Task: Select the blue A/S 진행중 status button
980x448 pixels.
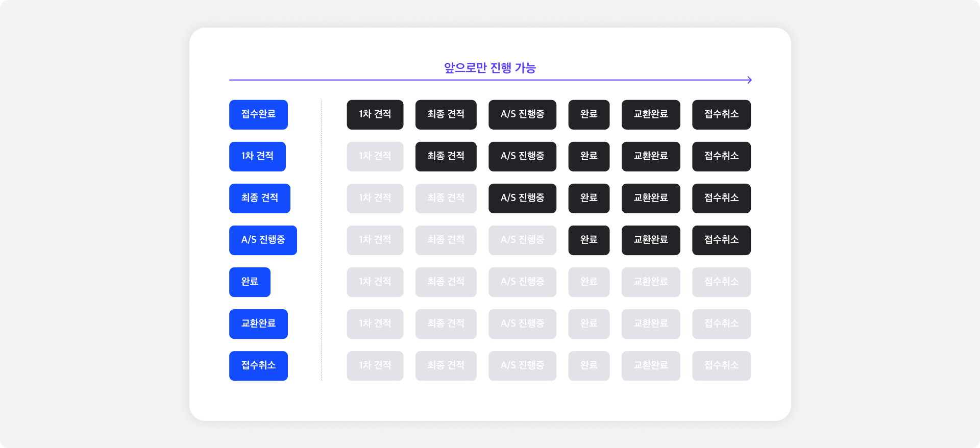Action: 263,240
